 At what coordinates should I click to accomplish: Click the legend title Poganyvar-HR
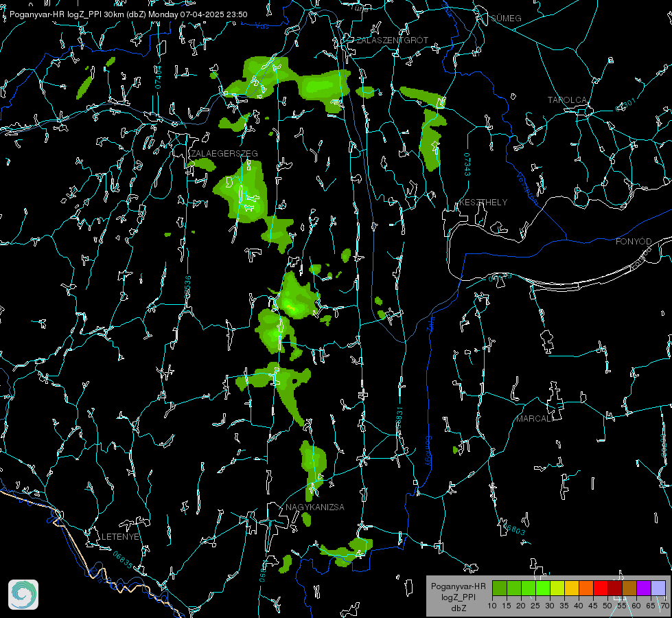458,586
